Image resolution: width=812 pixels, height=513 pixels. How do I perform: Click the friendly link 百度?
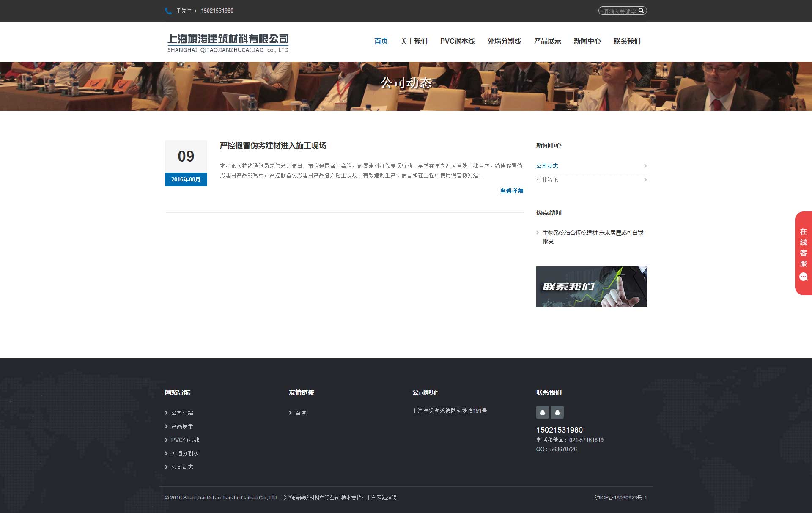301,413
